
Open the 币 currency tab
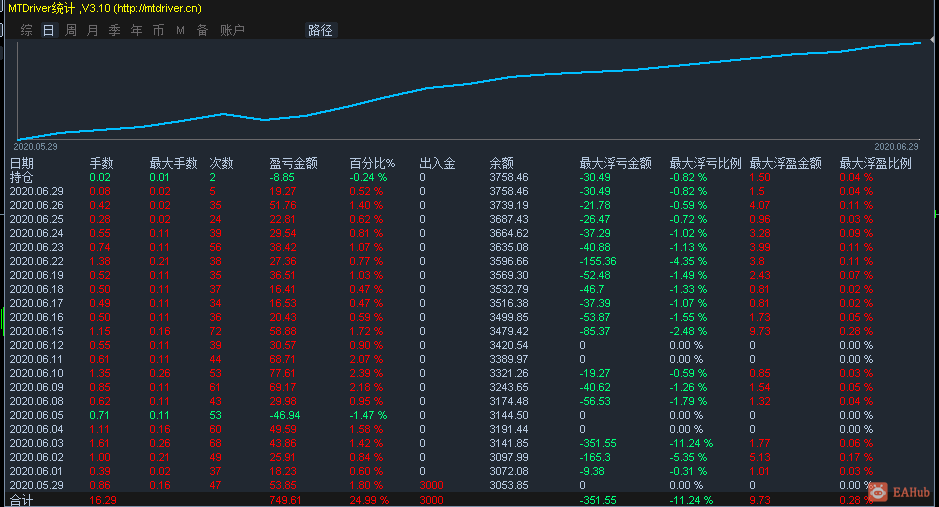coord(158,31)
